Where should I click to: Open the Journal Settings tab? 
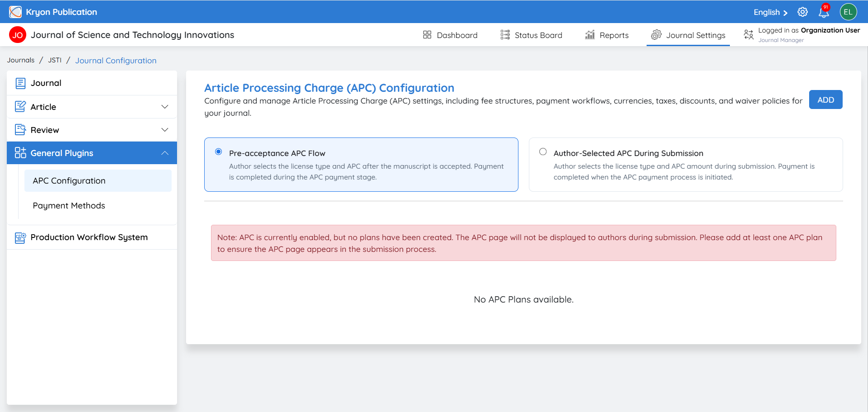click(688, 35)
